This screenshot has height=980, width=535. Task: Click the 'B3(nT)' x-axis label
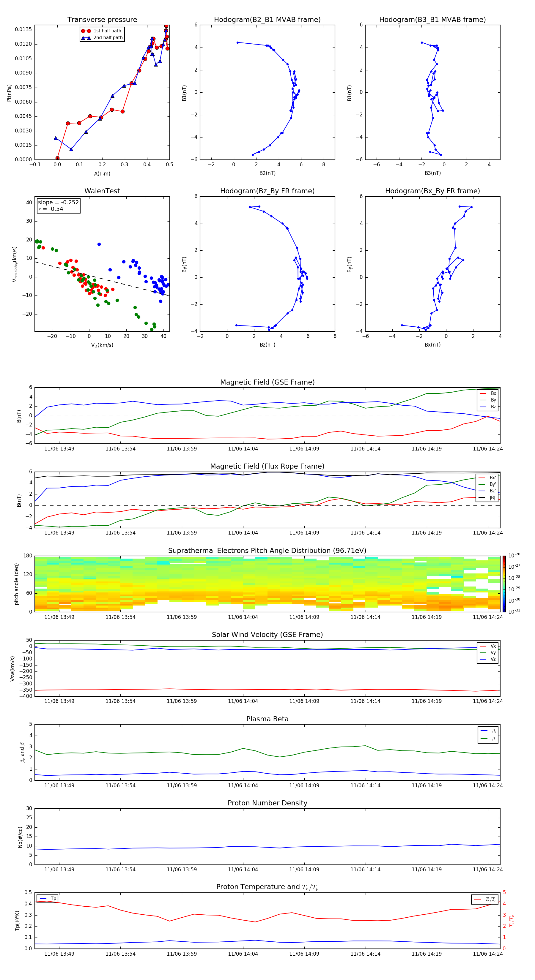[x=432, y=173]
